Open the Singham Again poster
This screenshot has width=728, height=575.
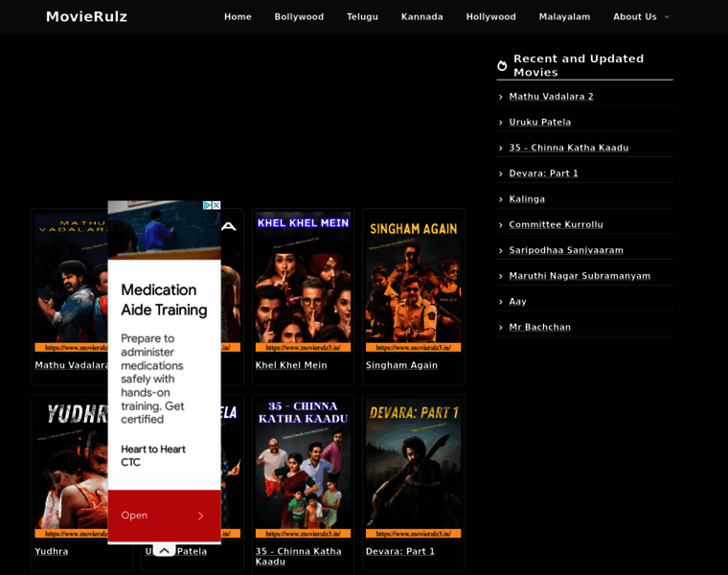[413, 282]
